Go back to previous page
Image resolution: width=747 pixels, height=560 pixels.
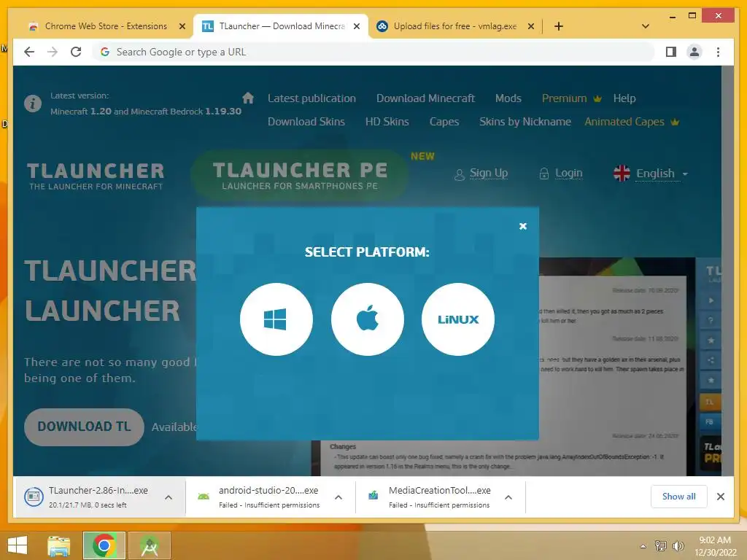[29, 52]
